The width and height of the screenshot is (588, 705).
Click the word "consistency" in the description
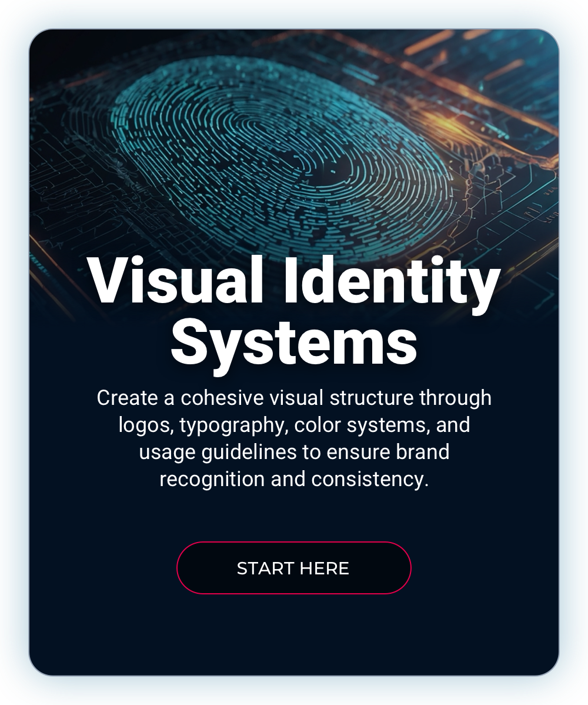pyautogui.click(x=367, y=479)
